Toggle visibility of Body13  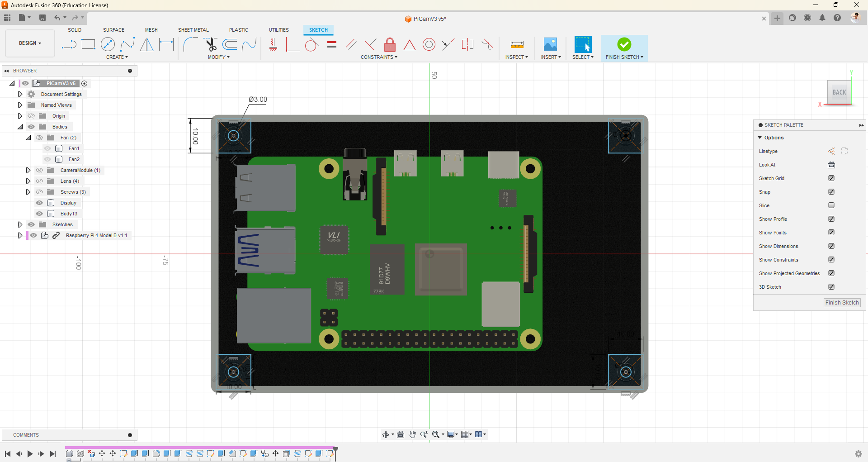[39, 214]
